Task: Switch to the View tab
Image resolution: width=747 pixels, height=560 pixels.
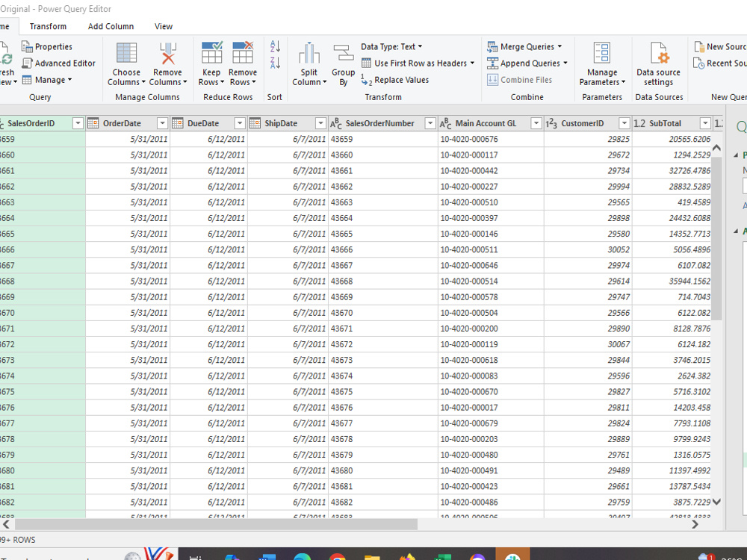Action: [x=164, y=27]
